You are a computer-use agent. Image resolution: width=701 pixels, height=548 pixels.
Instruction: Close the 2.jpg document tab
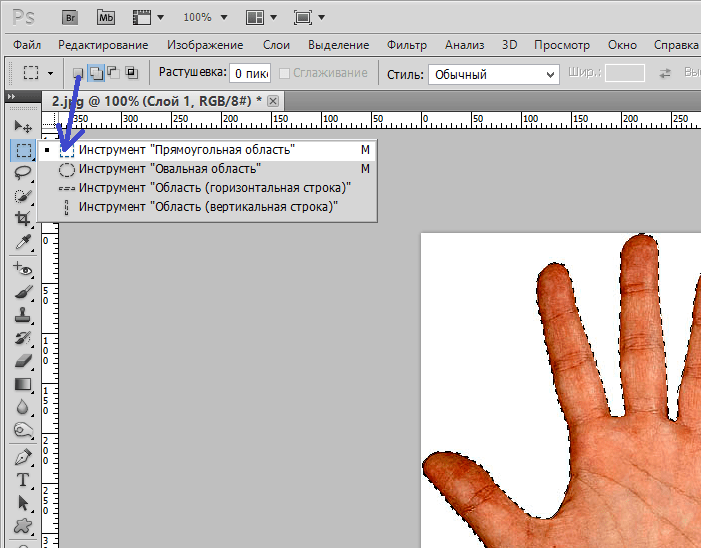tap(273, 101)
